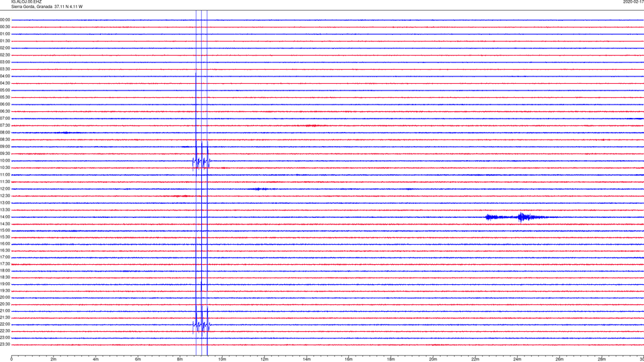The height and width of the screenshot is (362, 644).
Task: Select the 19:00 time label
Action: pyautogui.click(x=5, y=284)
